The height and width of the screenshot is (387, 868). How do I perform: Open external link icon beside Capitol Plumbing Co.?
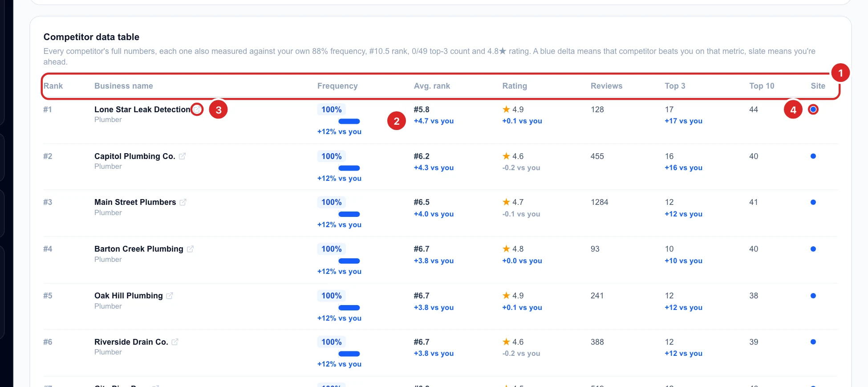(x=182, y=156)
